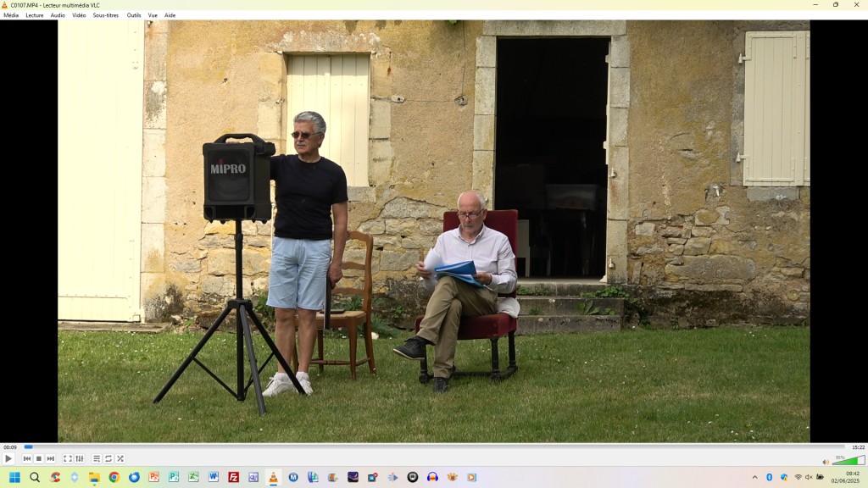Click the elapsed time label 00:09
868x488 pixels.
(10, 447)
